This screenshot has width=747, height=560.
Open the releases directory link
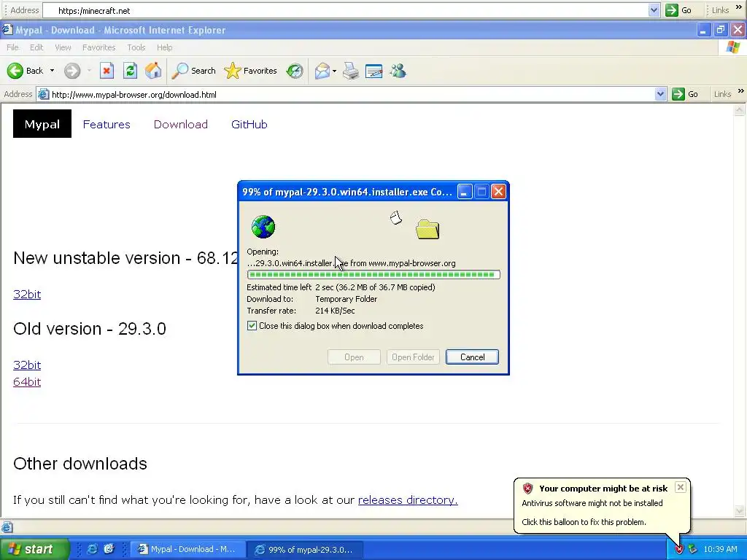pyautogui.click(x=408, y=500)
